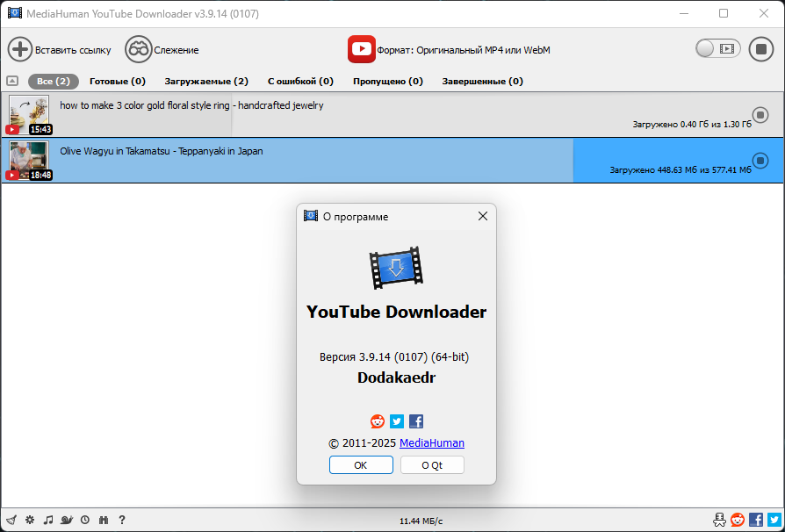Click the clock scheduler icon
The height and width of the screenshot is (532, 785).
85,520
